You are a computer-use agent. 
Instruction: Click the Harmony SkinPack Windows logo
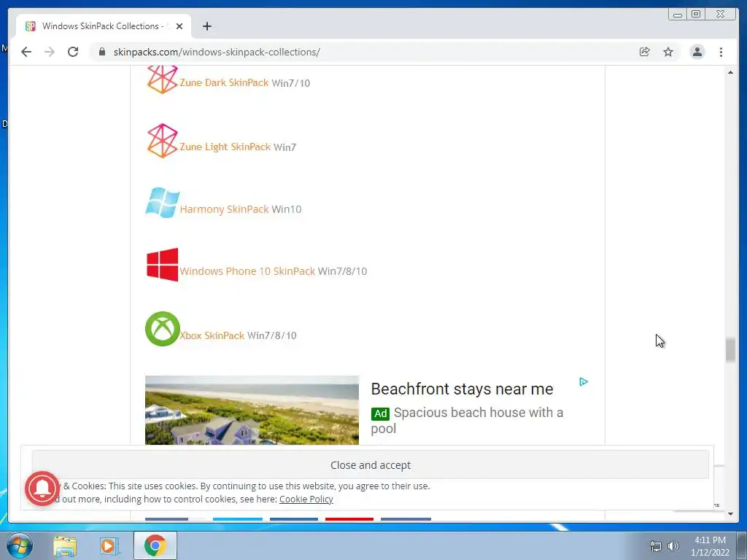(x=163, y=203)
